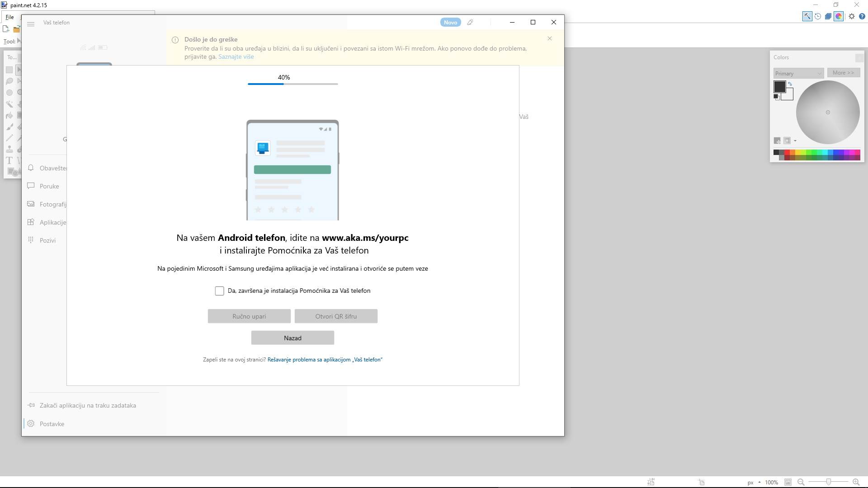
Task: Swap primary and secondary colors
Action: (x=790, y=84)
